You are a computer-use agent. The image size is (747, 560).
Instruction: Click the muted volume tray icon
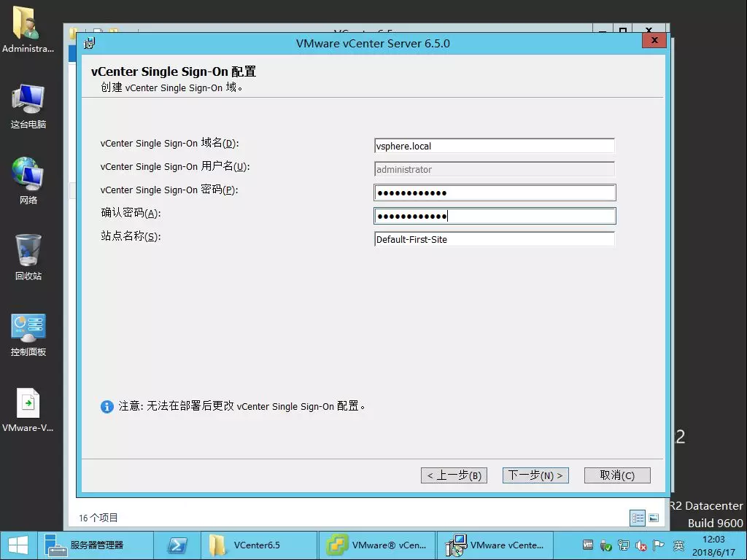(x=641, y=545)
